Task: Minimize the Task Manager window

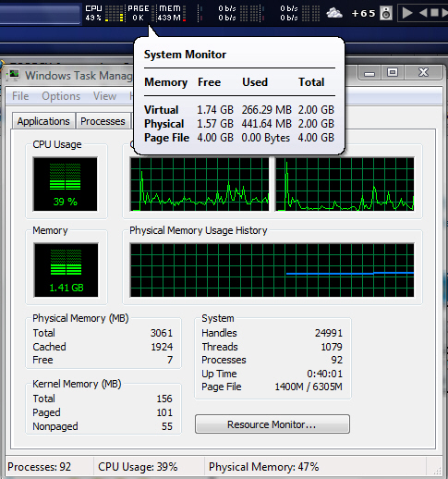Action: point(369,73)
